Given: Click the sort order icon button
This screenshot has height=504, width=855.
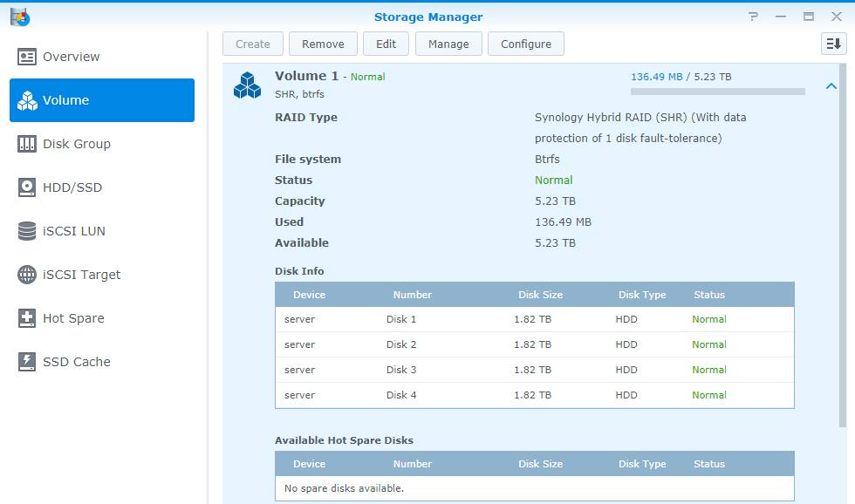Looking at the screenshot, I should point(834,44).
